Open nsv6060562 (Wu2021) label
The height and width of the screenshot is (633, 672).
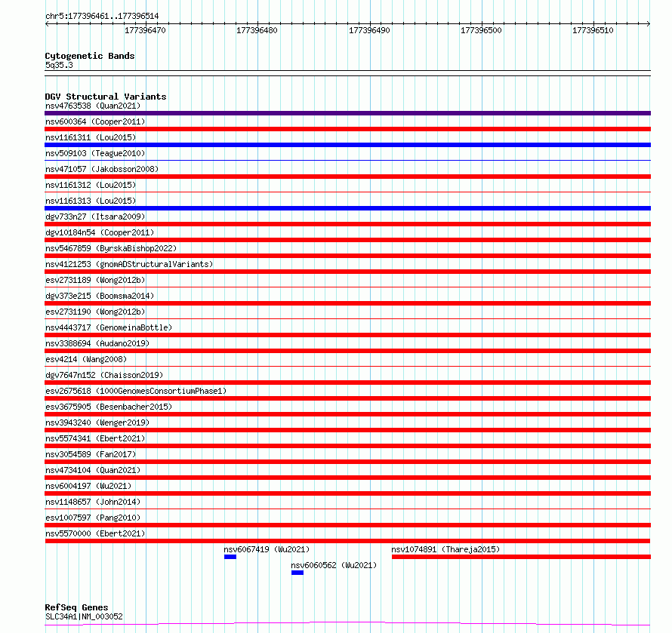(x=334, y=565)
